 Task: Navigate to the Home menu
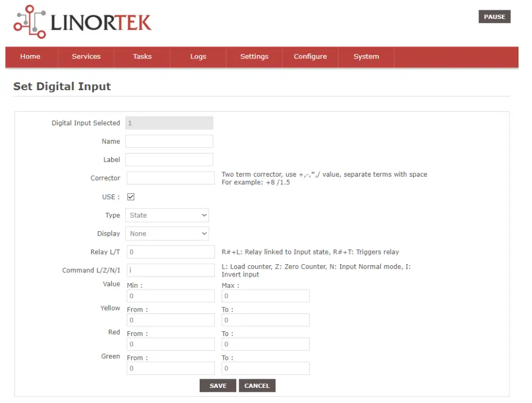[x=30, y=57]
